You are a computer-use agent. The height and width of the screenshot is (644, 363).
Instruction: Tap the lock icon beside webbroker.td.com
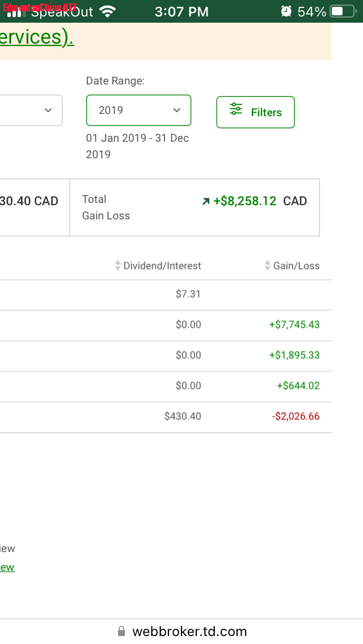coord(121,632)
